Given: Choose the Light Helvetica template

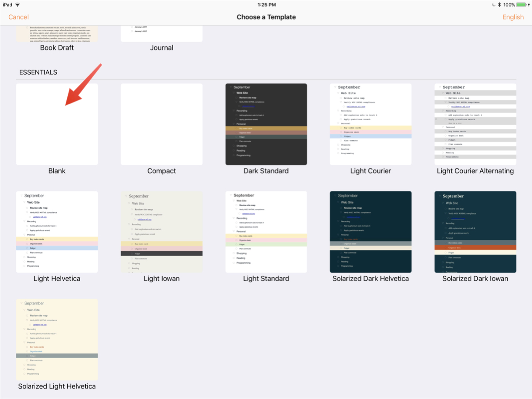Looking at the screenshot, I should coord(57,232).
